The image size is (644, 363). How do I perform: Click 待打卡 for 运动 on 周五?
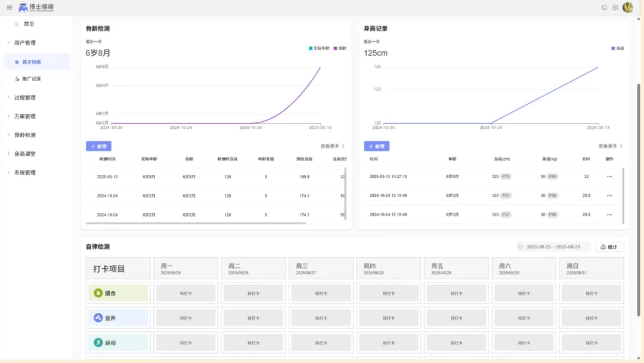pos(456,343)
